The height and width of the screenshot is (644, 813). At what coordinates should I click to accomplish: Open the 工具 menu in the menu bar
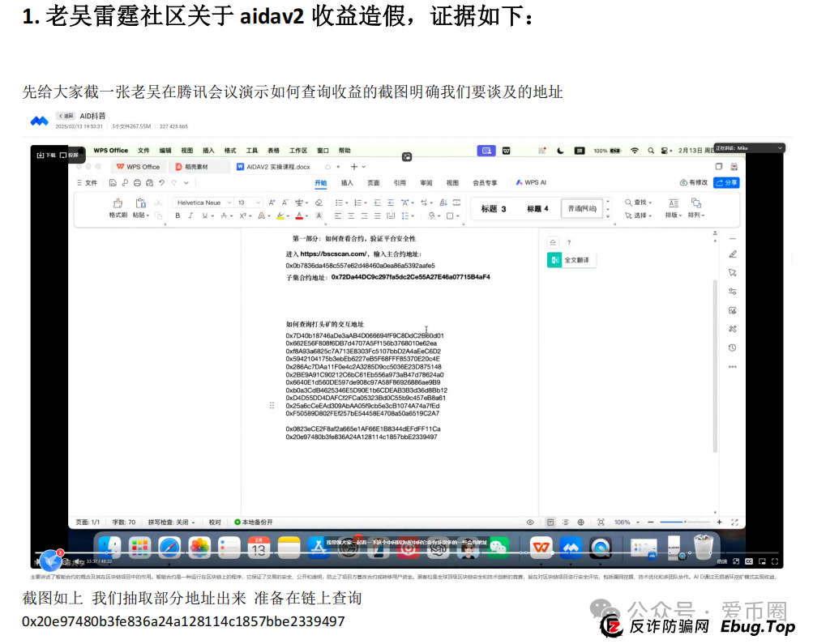pyautogui.click(x=250, y=150)
